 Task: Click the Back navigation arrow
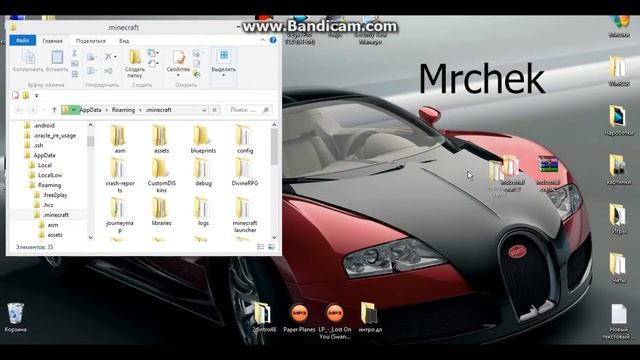pos(18,110)
